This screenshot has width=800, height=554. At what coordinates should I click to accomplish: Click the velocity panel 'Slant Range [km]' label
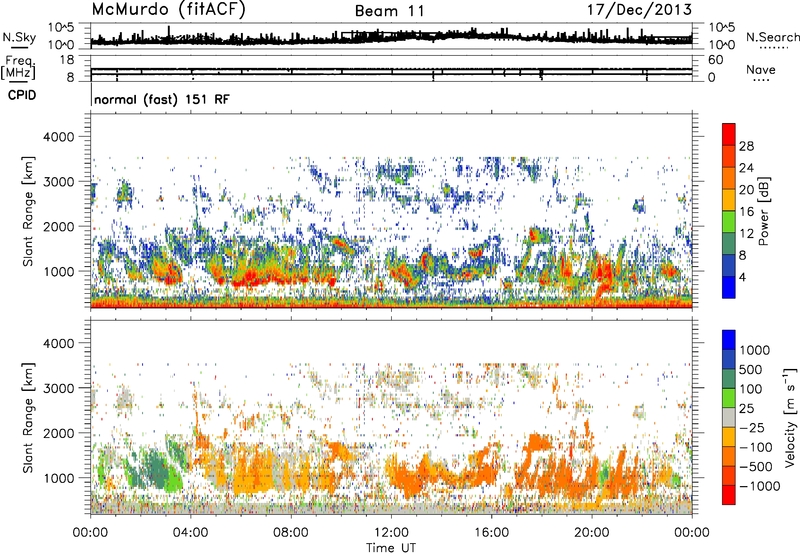[29, 417]
